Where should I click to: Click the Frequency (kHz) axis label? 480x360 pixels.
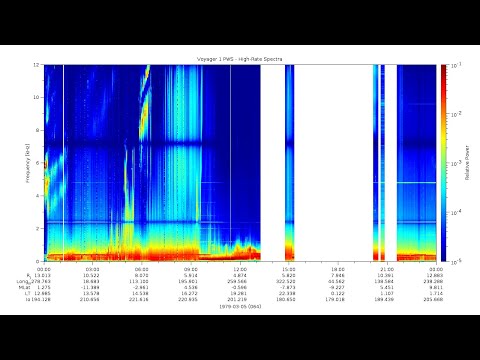click(x=28, y=163)
